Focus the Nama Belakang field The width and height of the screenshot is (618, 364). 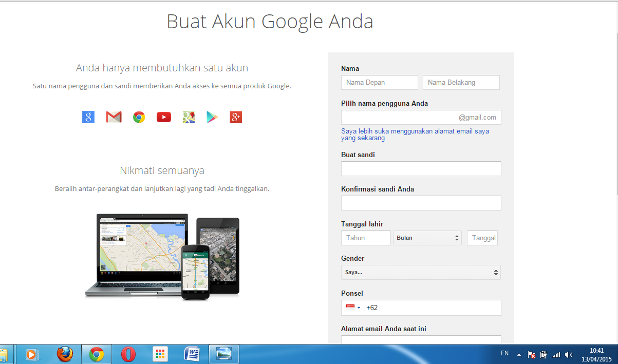click(x=461, y=82)
